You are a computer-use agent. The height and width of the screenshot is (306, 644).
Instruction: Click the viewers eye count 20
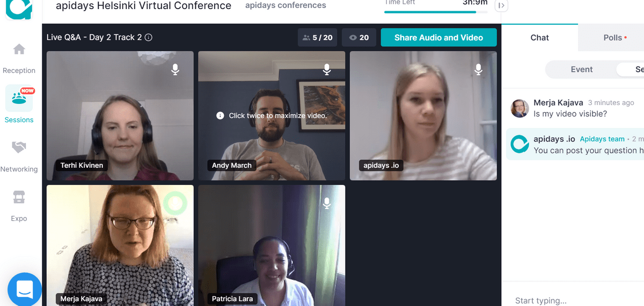[x=359, y=38]
